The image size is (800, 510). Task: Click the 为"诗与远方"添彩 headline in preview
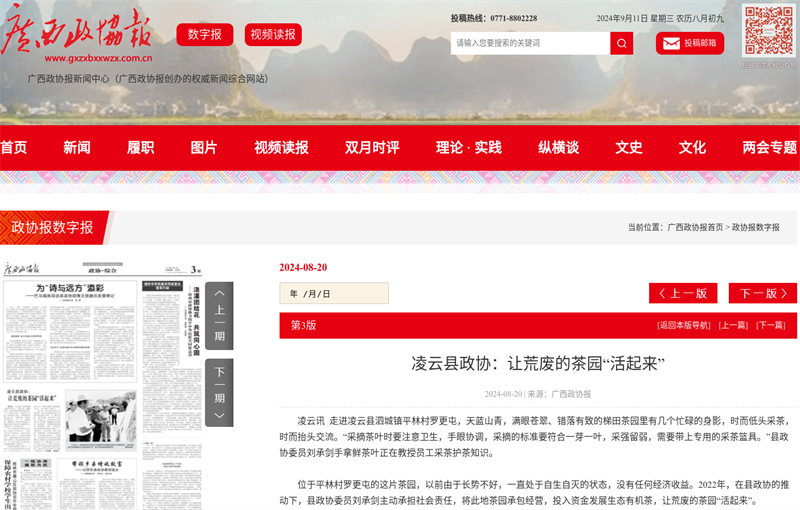tap(70, 288)
